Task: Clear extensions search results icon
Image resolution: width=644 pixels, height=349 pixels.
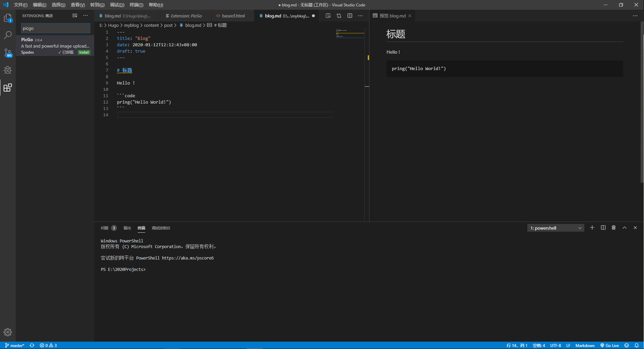Action: tap(74, 16)
